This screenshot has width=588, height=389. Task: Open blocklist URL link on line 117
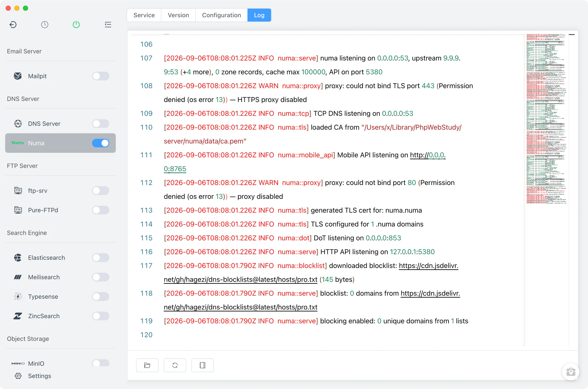coord(428,266)
